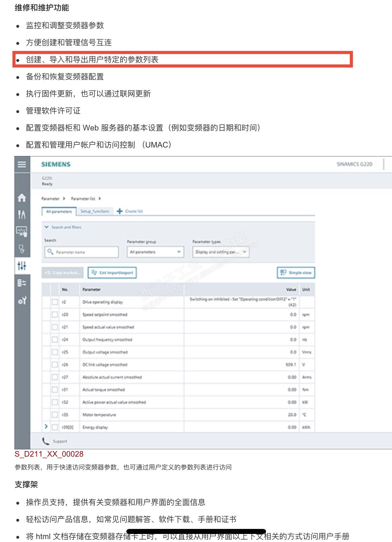Tick checkbox for r26 DC link voltage smoothed

click(55, 365)
